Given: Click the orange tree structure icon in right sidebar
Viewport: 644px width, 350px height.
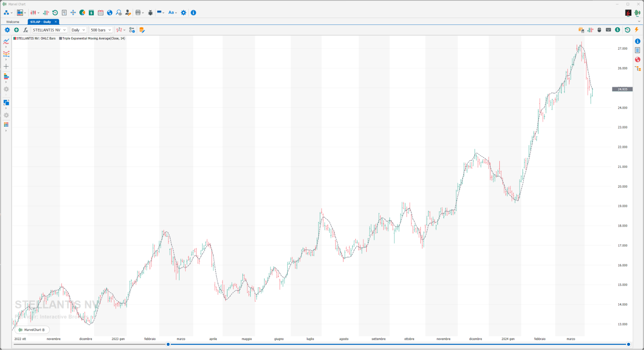Looking at the screenshot, I should tap(638, 69).
